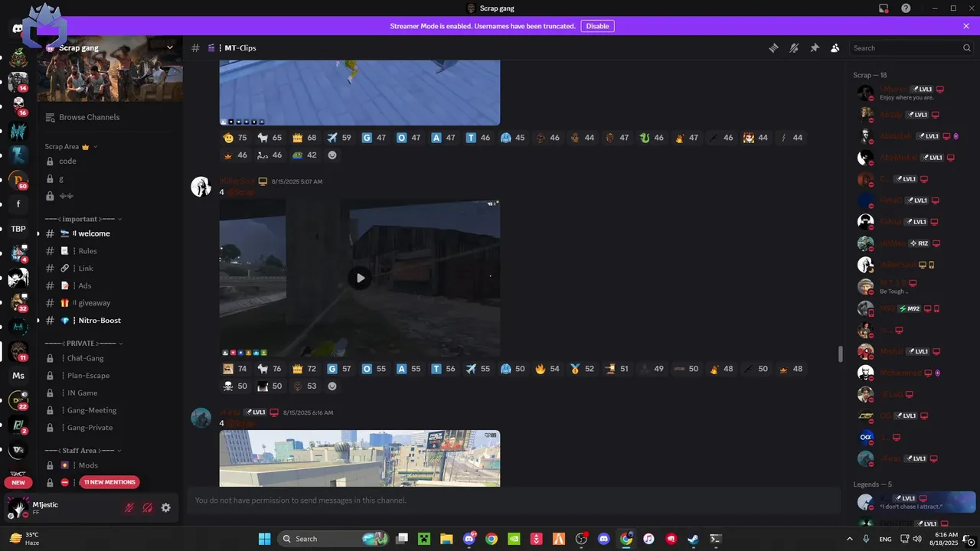This screenshot has height=551, width=980.
Task: Open the TBP server icon
Action: pyautogui.click(x=18, y=229)
